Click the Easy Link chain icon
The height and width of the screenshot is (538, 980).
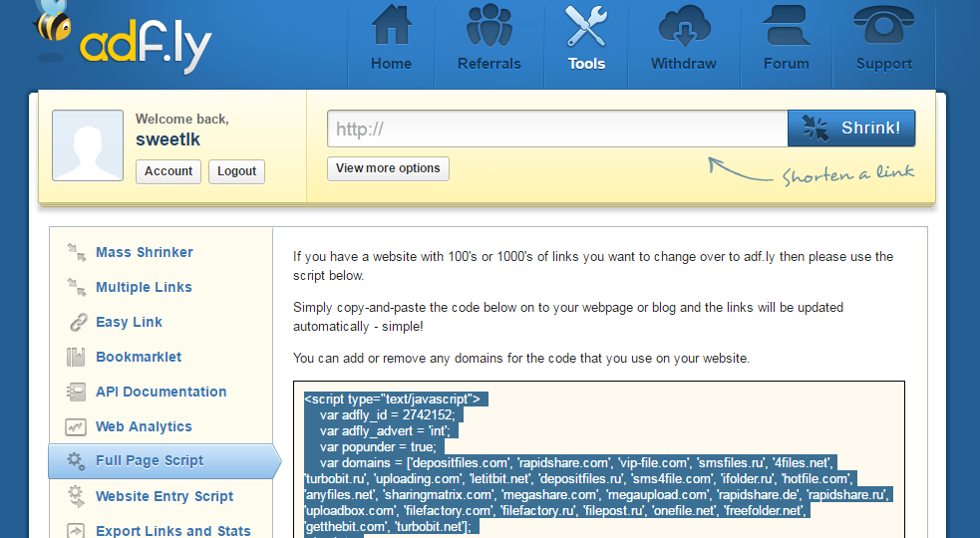pos(78,323)
